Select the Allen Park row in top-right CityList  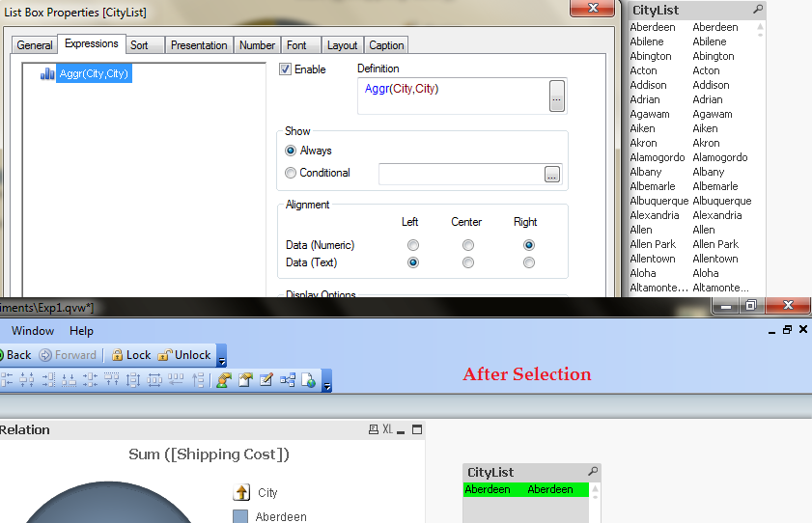(x=690, y=244)
